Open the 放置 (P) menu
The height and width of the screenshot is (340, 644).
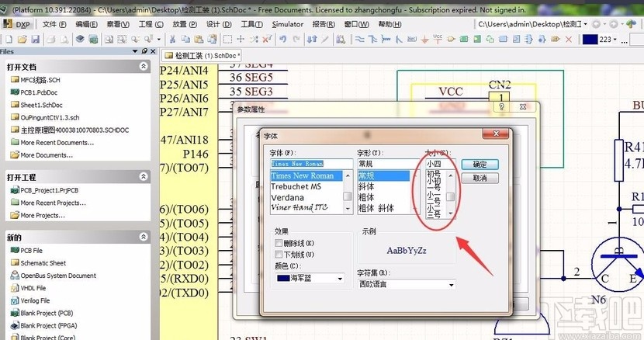[185, 24]
